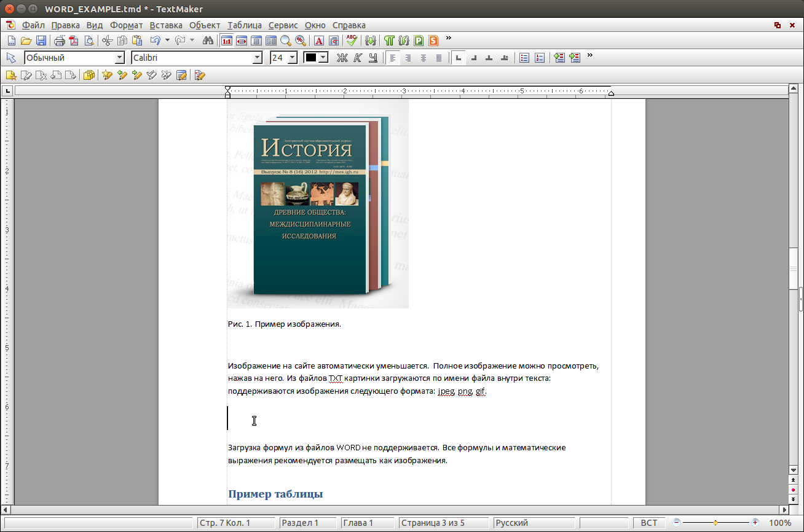Align paragraph left
The height and width of the screenshot is (532, 804).
[x=393, y=58]
